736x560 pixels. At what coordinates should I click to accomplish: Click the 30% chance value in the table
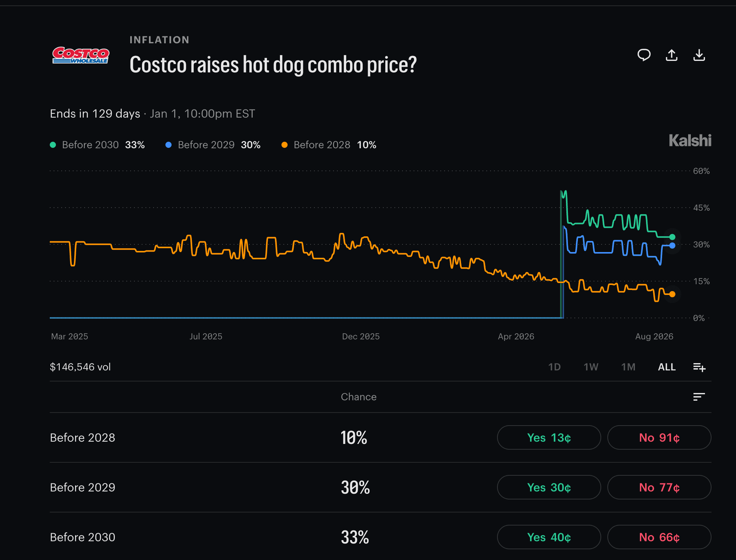(x=355, y=487)
